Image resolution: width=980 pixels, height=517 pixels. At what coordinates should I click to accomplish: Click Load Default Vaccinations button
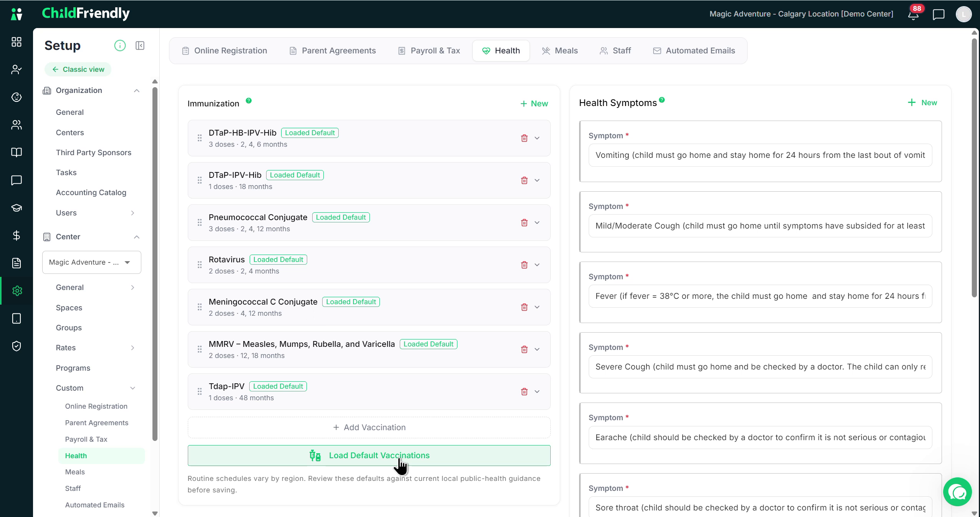(x=369, y=456)
